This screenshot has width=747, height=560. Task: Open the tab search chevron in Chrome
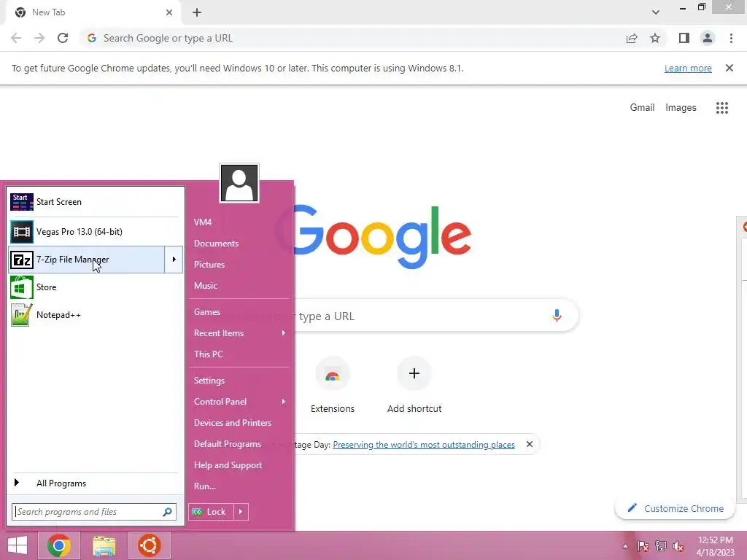(656, 12)
